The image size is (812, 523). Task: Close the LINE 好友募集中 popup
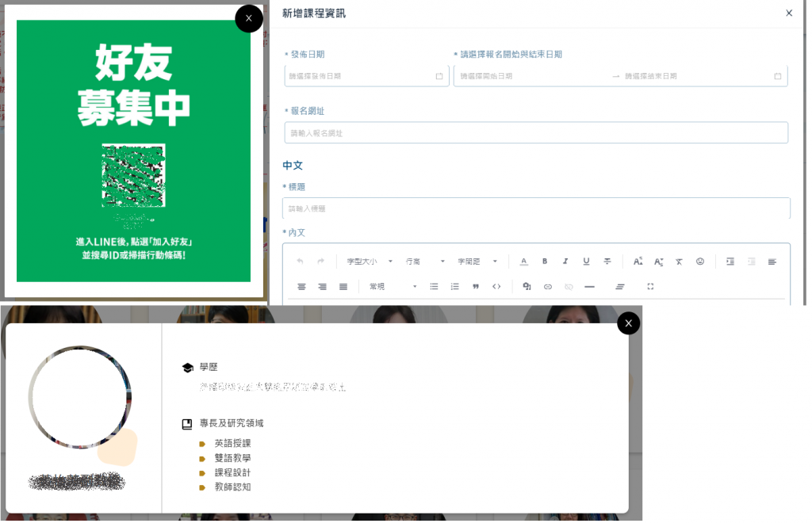coord(249,19)
